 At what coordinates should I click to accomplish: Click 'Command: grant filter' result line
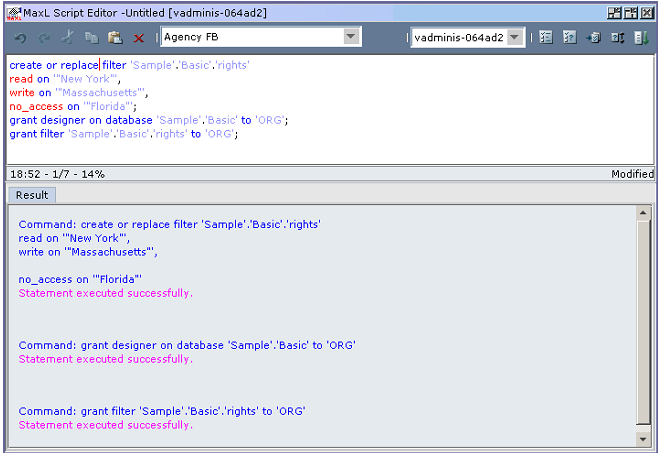[162, 411]
